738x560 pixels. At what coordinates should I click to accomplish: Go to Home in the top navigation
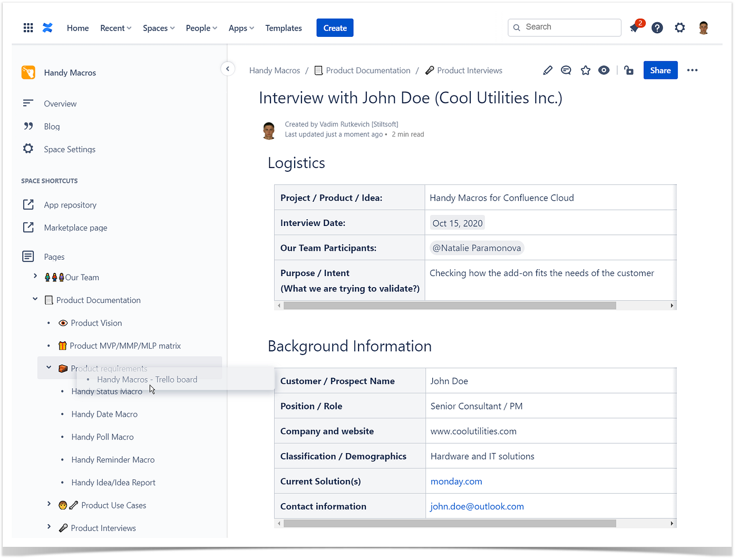click(x=78, y=28)
